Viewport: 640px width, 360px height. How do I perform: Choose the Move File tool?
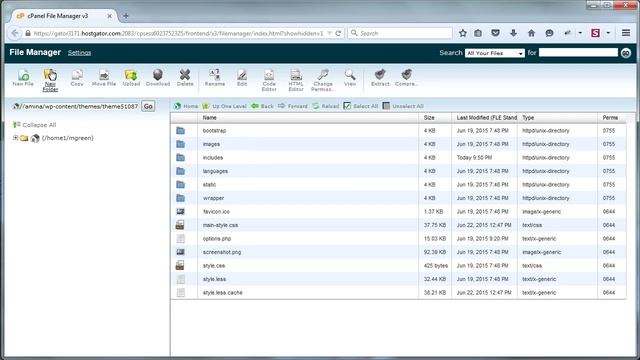(104, 78)
